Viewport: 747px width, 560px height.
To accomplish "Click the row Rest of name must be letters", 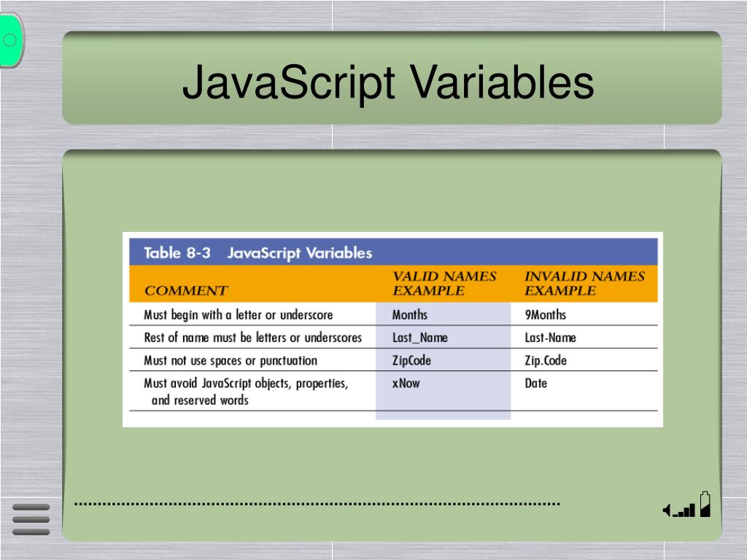I will 393,337.
